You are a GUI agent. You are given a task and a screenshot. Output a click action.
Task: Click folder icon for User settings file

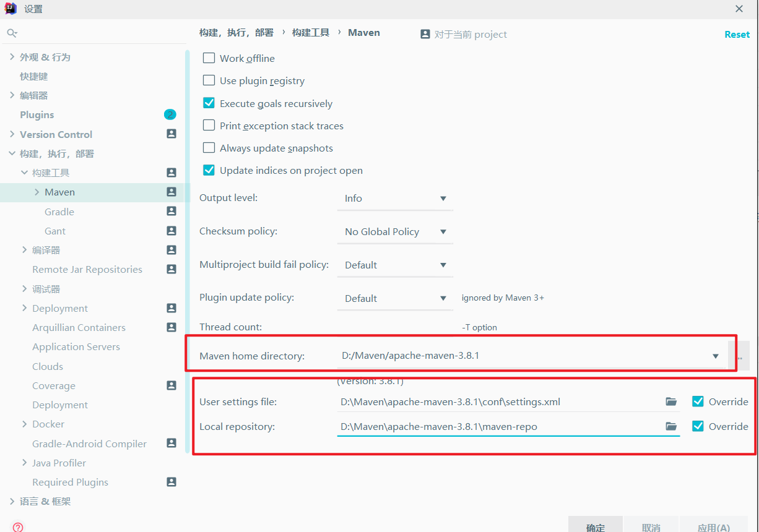671,401
